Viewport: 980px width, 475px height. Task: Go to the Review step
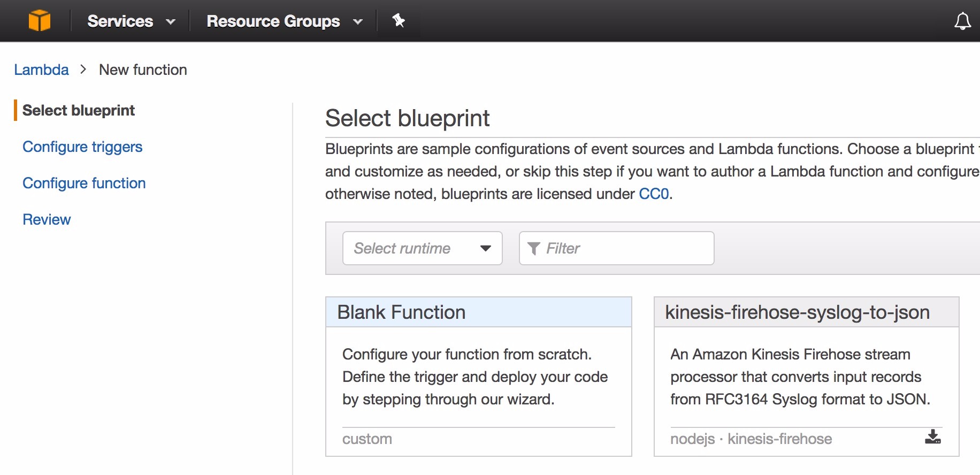[x=47, y=219]
